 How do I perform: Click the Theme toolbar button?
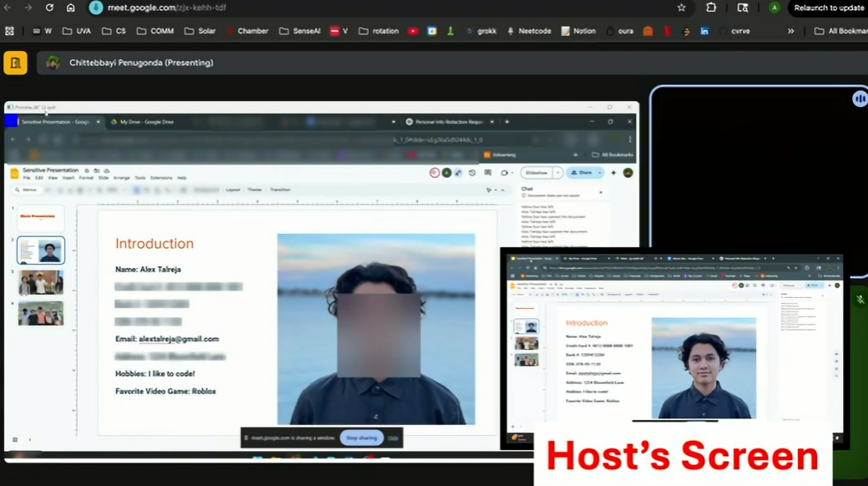pyautogui.click(x=254, y=190)
